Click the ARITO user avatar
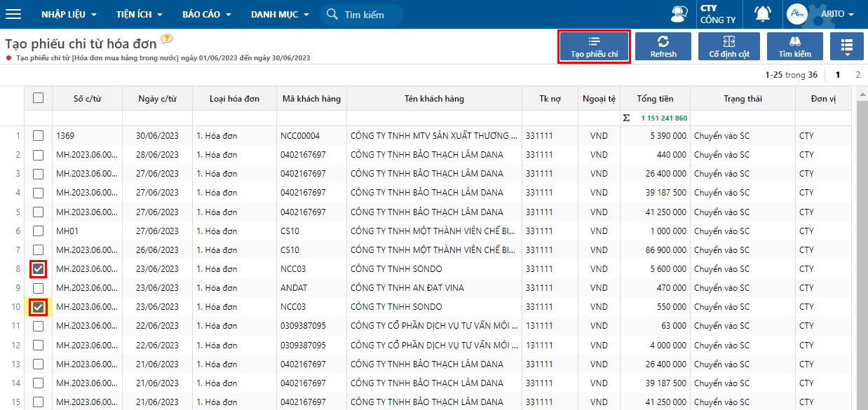The image size is (868, 410). [797, 14]
